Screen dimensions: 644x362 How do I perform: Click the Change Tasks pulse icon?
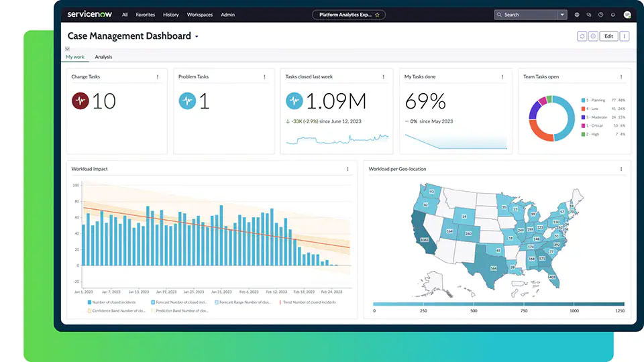point(80,101)
